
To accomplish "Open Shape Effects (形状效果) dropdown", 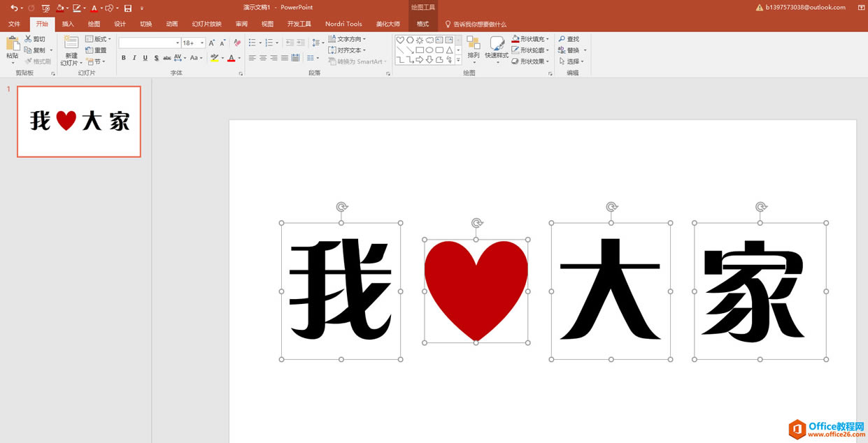I will click(x=530, y=61).
